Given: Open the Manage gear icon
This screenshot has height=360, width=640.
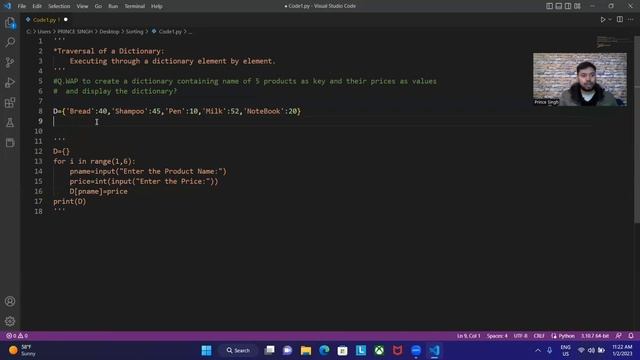Looking at the screenshot, I should (10, 321).
